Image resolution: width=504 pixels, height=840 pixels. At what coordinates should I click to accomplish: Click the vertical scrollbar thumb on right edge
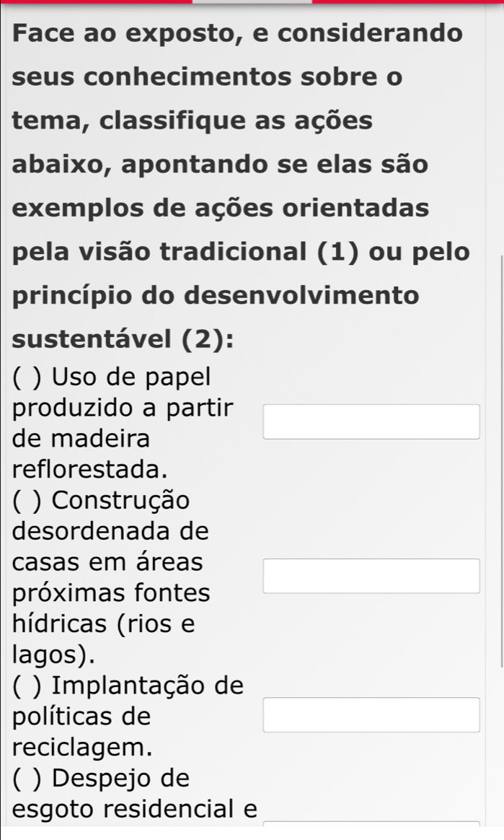[501, 462]
